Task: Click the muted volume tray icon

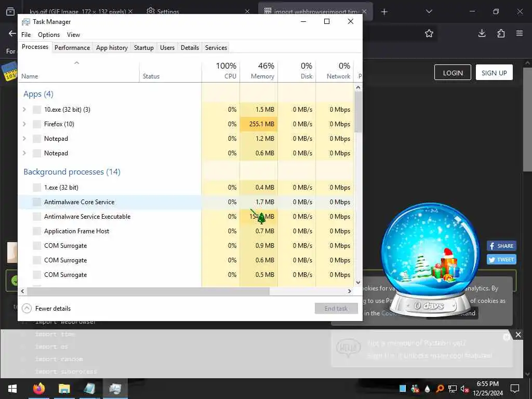Action: (x=464, y=389)
